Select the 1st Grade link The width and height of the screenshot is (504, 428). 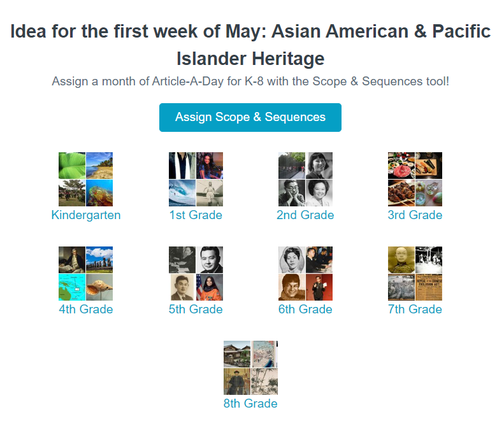pos(196,215)
